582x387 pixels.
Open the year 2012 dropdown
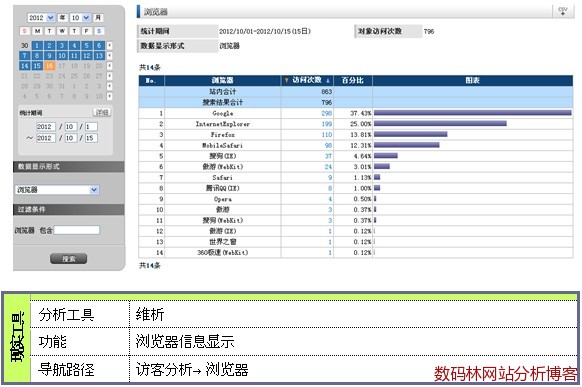(x=41, y=17)
